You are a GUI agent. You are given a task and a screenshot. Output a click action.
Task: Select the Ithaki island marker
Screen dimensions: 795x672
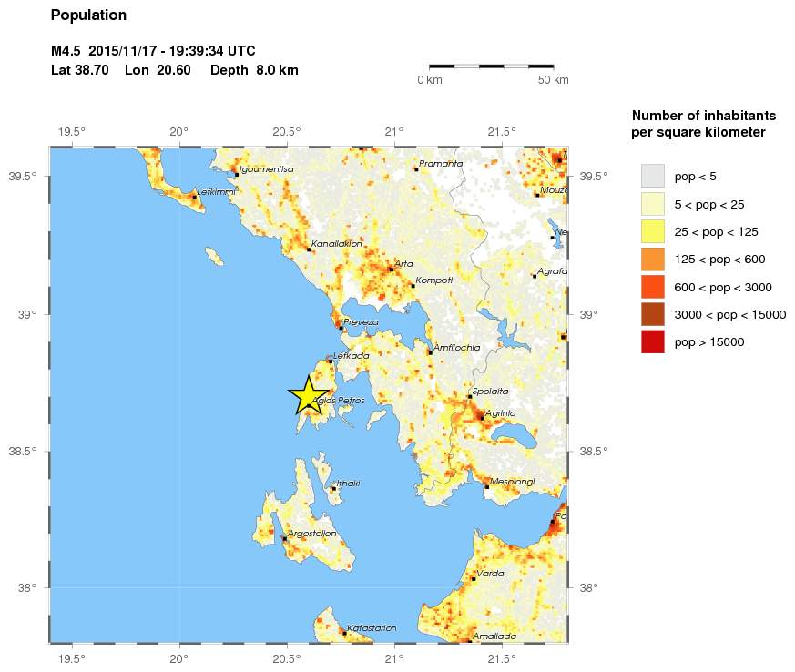click(333, 488)
